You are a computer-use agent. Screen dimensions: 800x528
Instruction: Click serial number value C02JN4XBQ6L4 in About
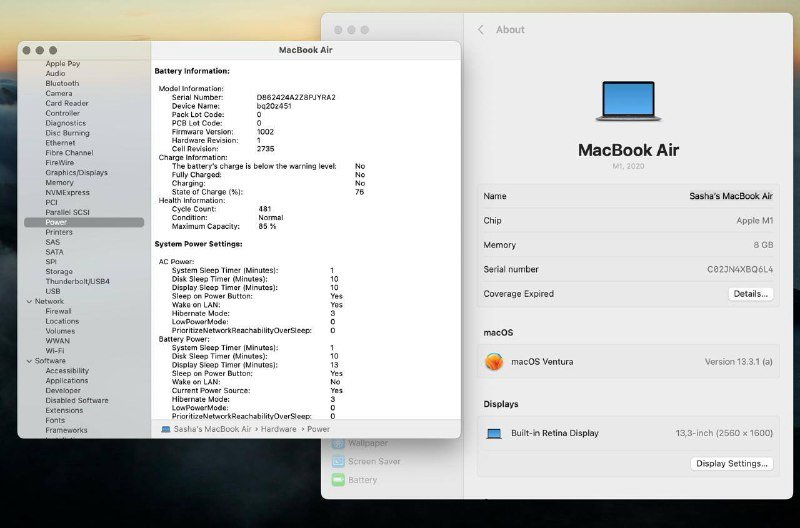point(740,269)
